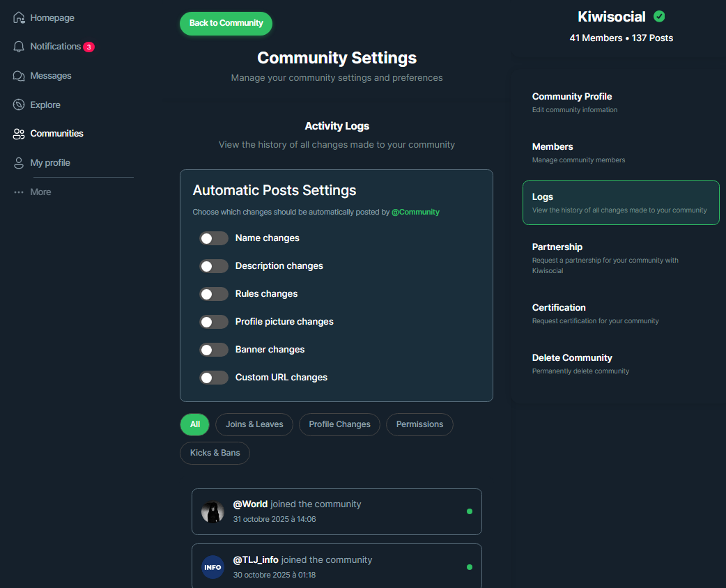Click the INFO avatar of @TLJ_info
The image size is (726, 588).
(213, 567)
